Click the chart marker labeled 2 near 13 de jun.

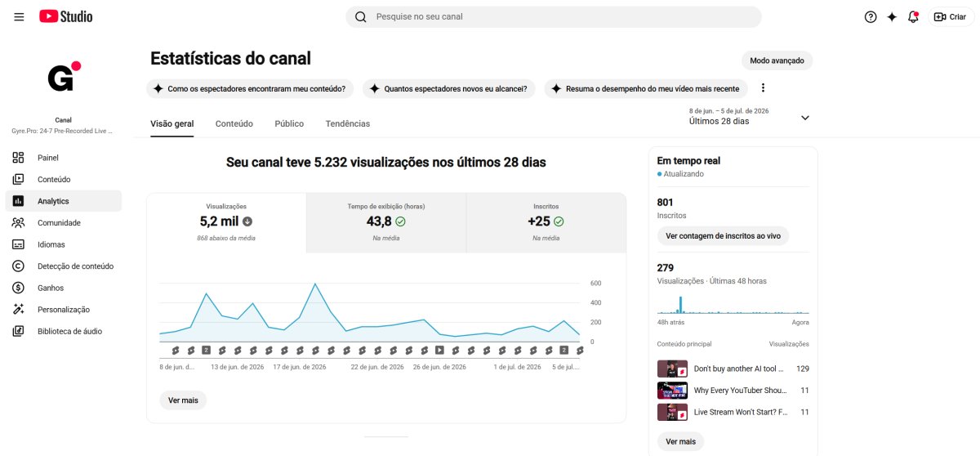(x=206, y=350)
